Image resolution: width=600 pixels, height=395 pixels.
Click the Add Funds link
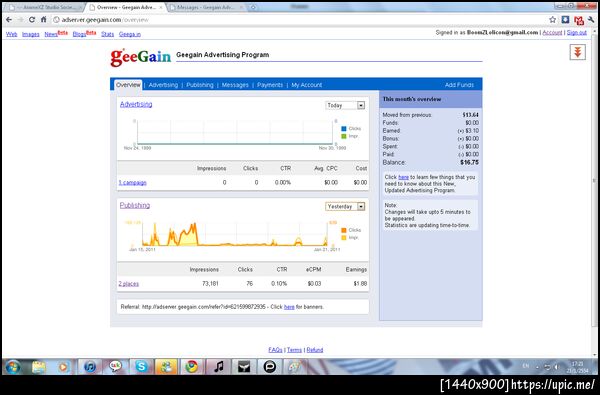pos(459,85)
